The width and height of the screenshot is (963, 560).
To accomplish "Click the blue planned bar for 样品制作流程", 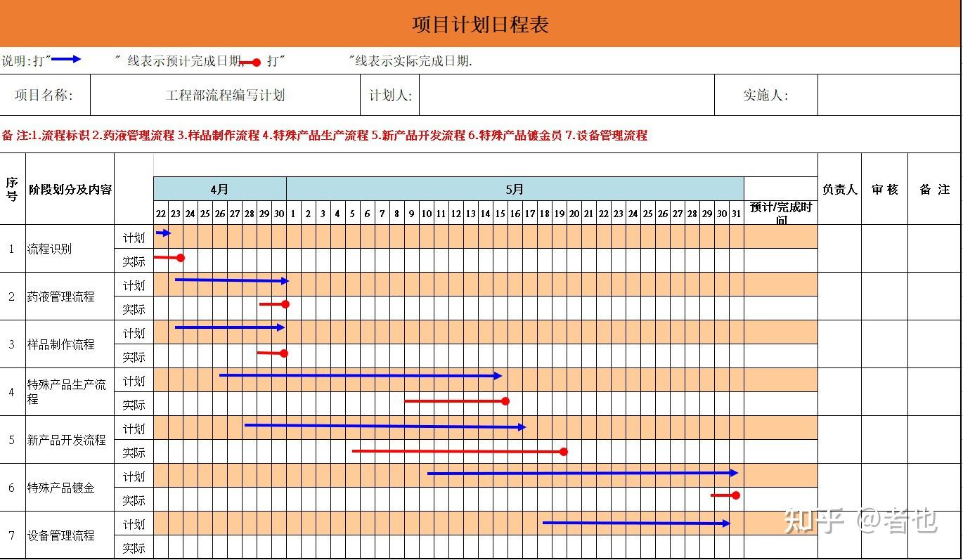I will 230,327.
